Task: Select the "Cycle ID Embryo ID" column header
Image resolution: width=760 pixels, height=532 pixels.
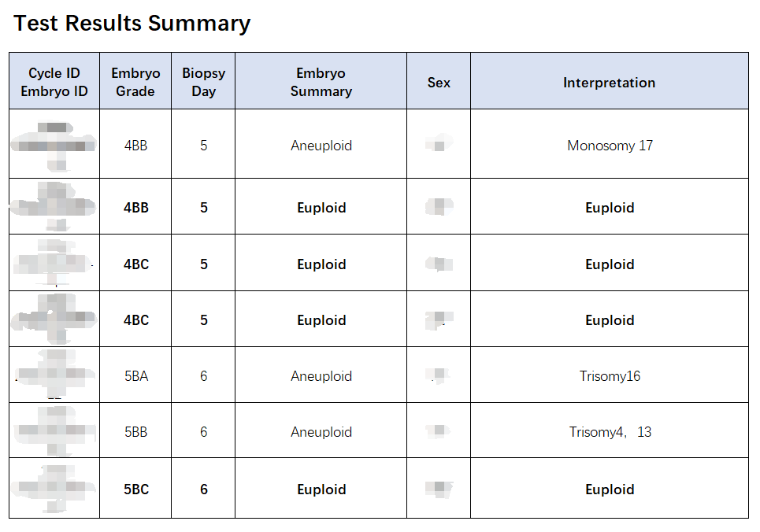Action: (54, 82)
